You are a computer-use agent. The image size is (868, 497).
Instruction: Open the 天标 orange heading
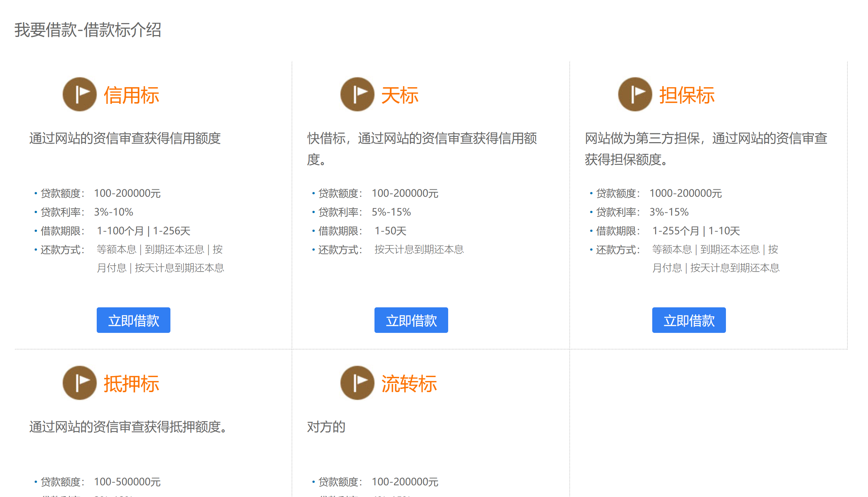point(400,95)
